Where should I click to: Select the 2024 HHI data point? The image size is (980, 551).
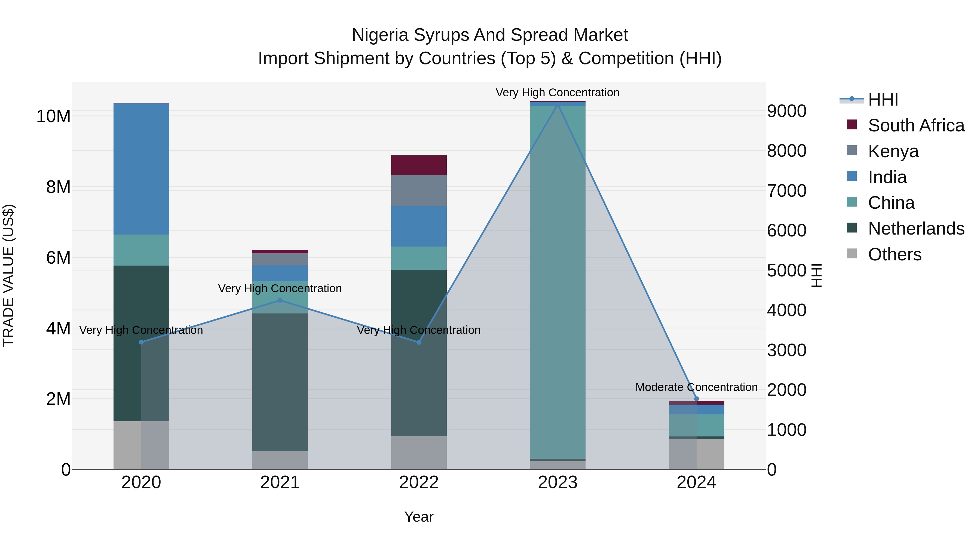697,399
